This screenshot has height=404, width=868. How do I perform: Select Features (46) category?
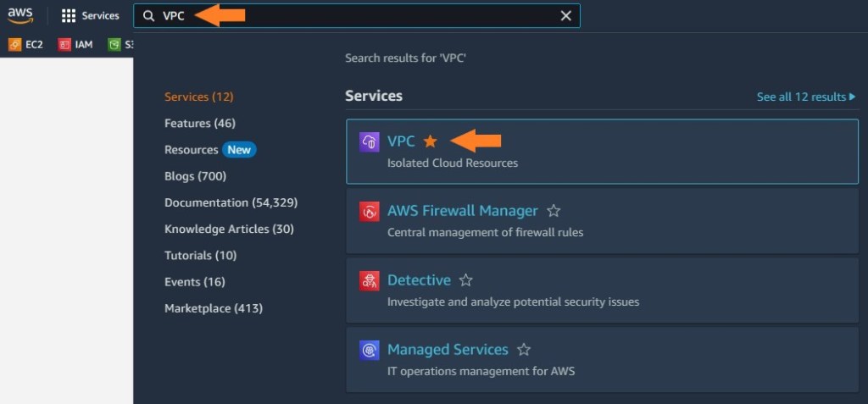[200, 124]
